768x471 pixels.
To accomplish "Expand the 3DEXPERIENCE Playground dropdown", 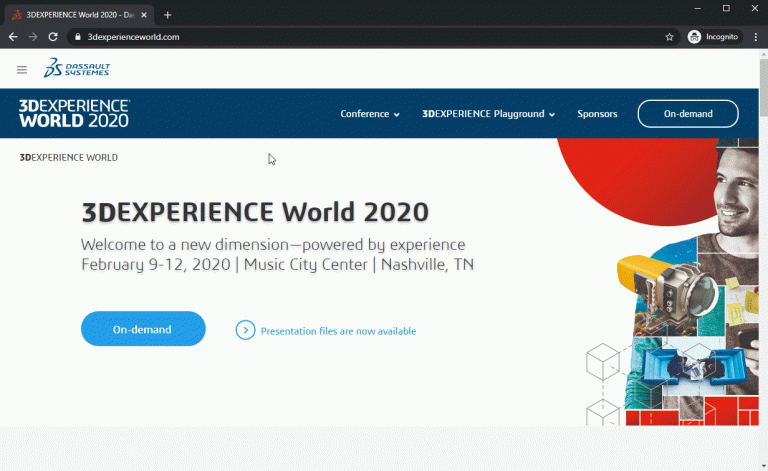I will 488,114.
